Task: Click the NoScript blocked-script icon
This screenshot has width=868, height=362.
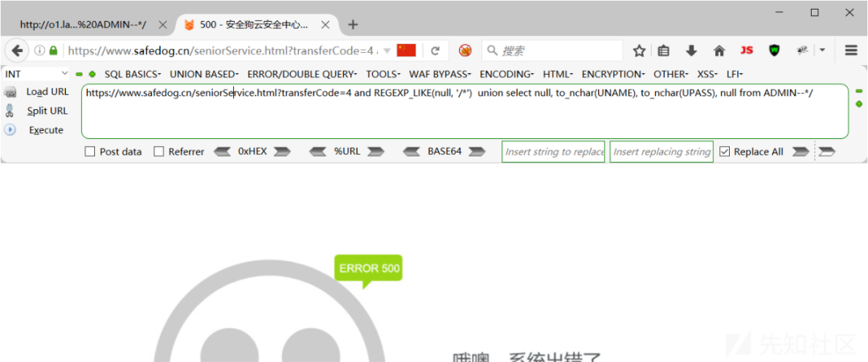Action: (465, 51)
